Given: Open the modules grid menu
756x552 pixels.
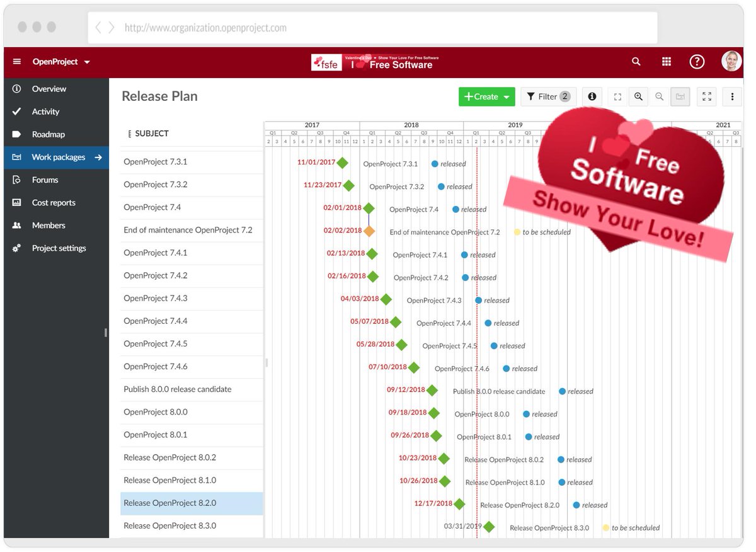Looking at the screenshot, I should [x=666, y=61].
